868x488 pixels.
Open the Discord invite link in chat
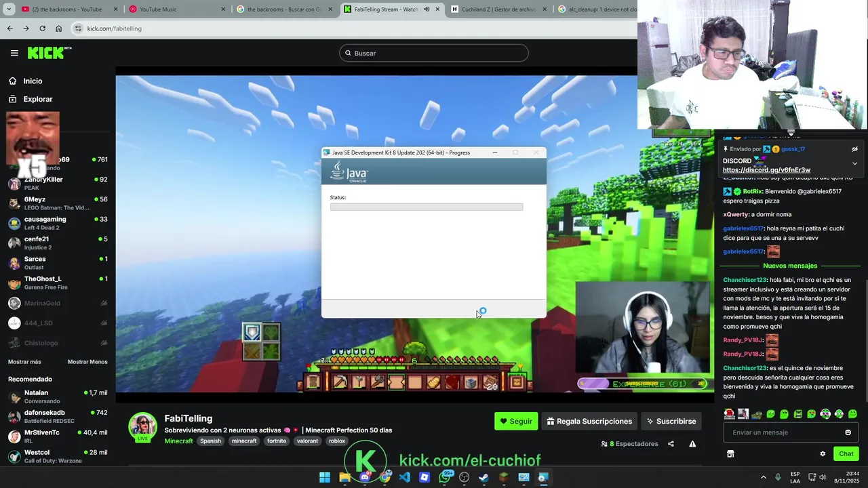click(766, 170)
